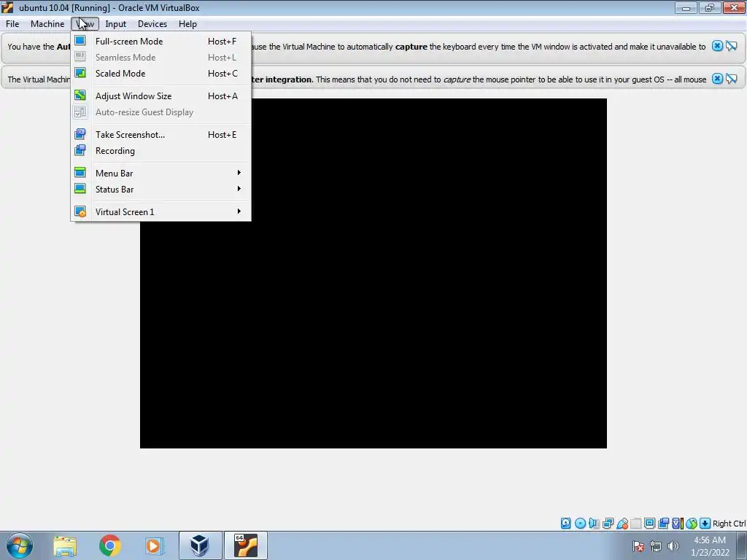This screenshot has width=747, height=560.
Task: Open the File menu
Action: pos(12,24)
